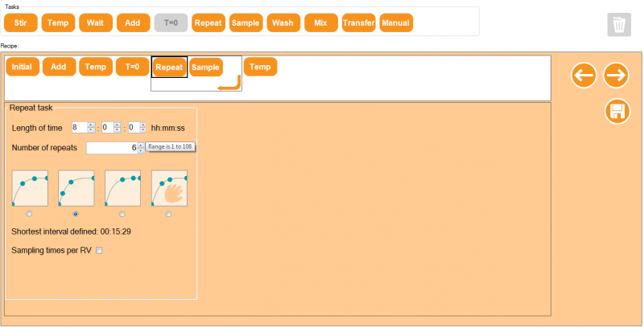
Task: Click the early-weighted sampling curve thumbnail
Action: point(76,188)
